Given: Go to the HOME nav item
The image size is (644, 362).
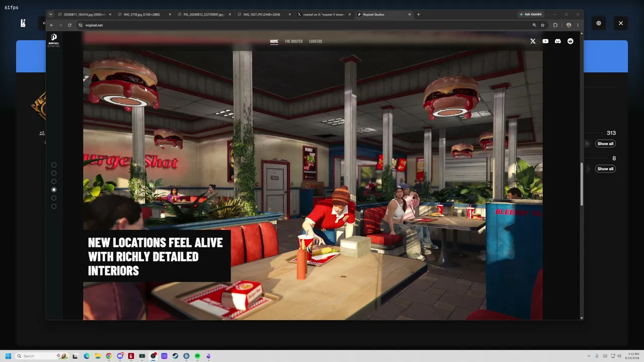Looking at the screenshot, I should [x=274, y=41].
